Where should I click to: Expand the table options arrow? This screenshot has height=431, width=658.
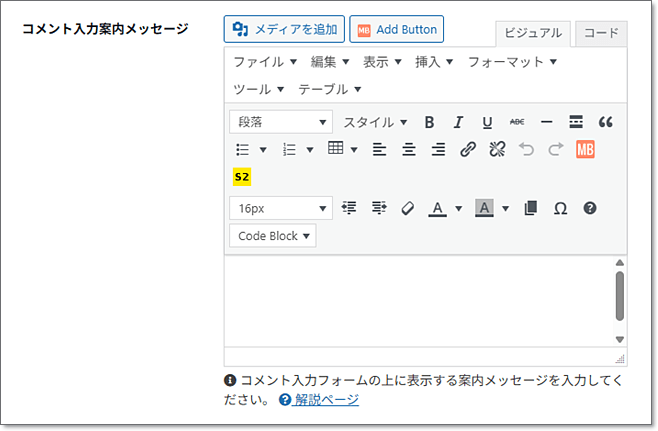click(354, 150)
